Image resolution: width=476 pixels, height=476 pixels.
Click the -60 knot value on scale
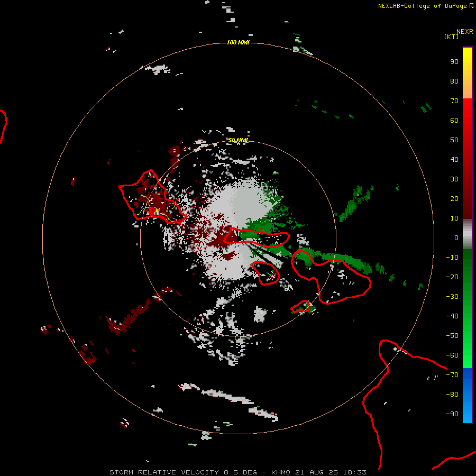(x=452, y=355)
